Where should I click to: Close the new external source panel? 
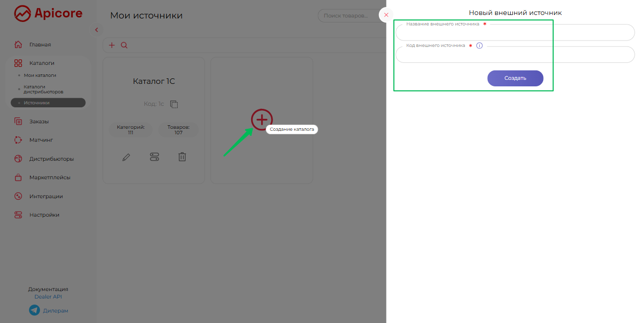pos(386,15)
